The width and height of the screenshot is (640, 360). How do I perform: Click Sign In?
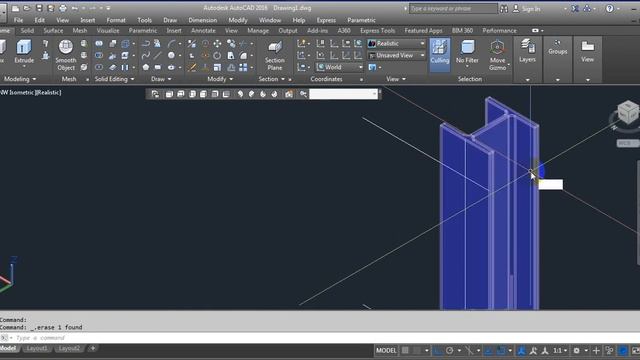pyautogui.click(x=527, y=9)
